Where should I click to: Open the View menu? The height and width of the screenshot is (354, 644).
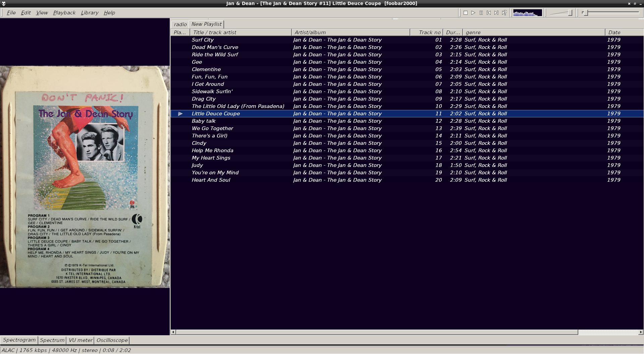point(42,13)
